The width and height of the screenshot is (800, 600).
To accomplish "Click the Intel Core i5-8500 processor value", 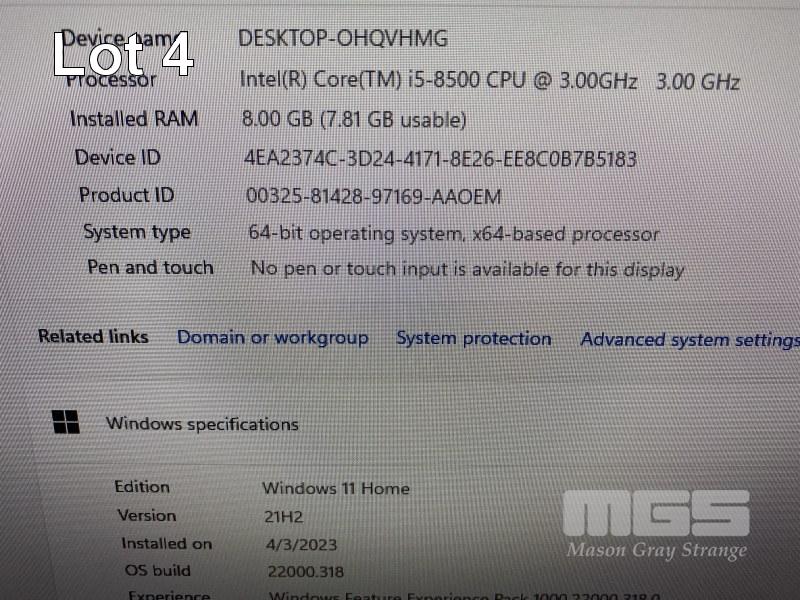I will click(490, 81).
